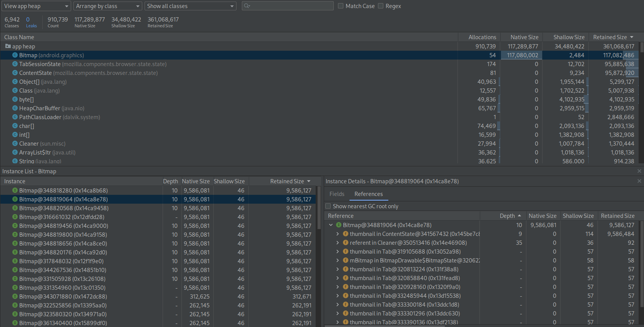Click the Object[] class icon

coord(15,81)
